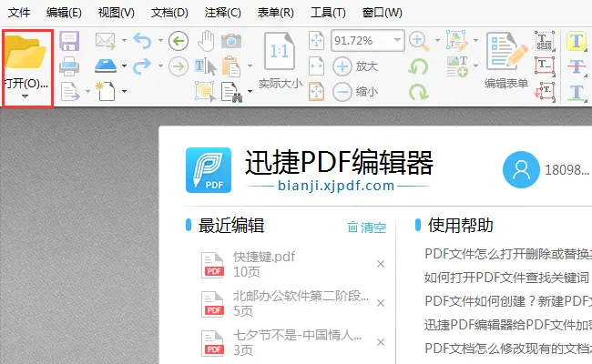Open the find binoculars dropdown arrow

tap(250, 91)
